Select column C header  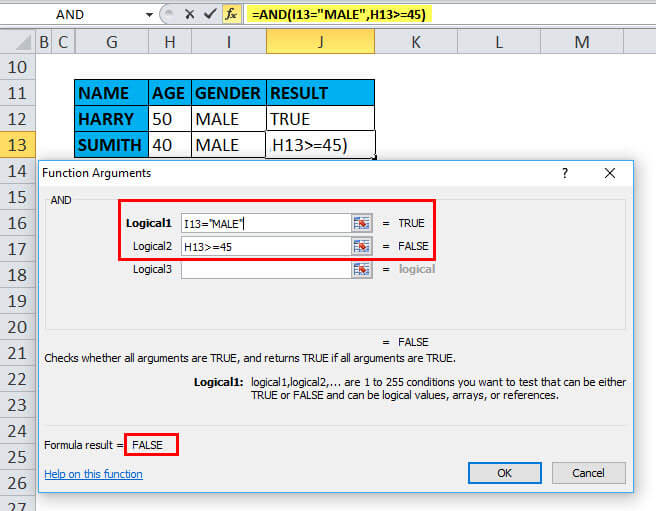[63, 42]
